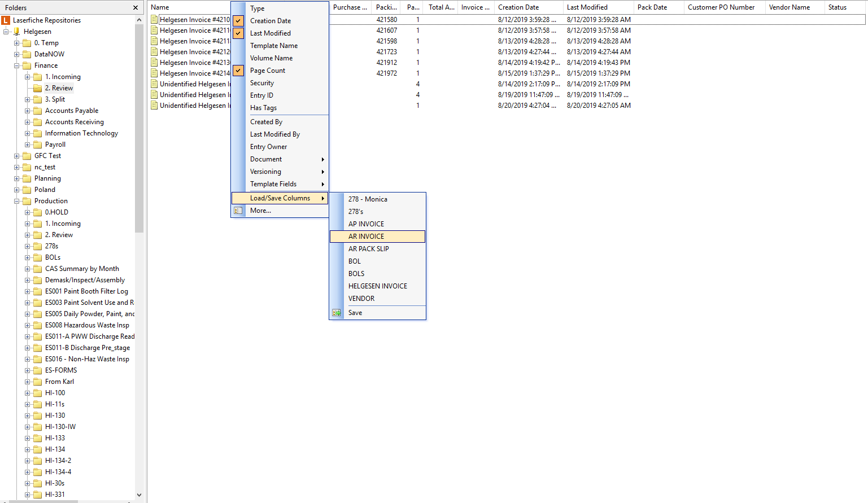Click the Customer PO Number column header
868x503 pixels.
point(721,7)
